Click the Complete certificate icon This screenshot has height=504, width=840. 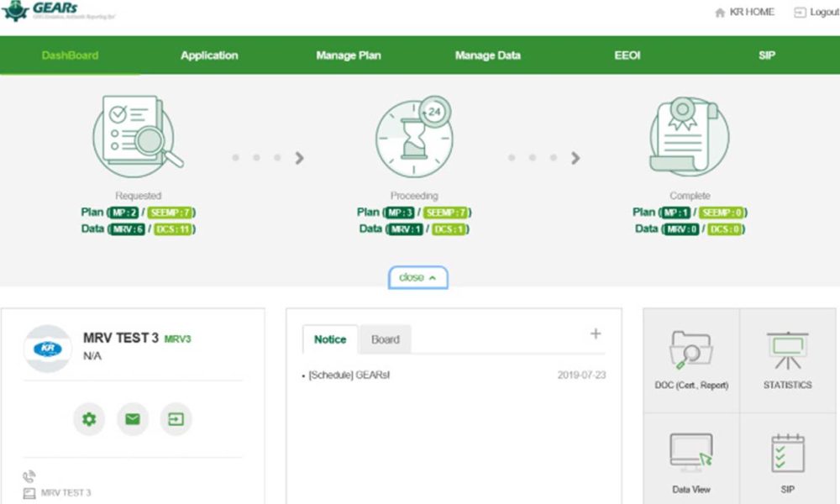pyautogui.click(x=690, y=136)
